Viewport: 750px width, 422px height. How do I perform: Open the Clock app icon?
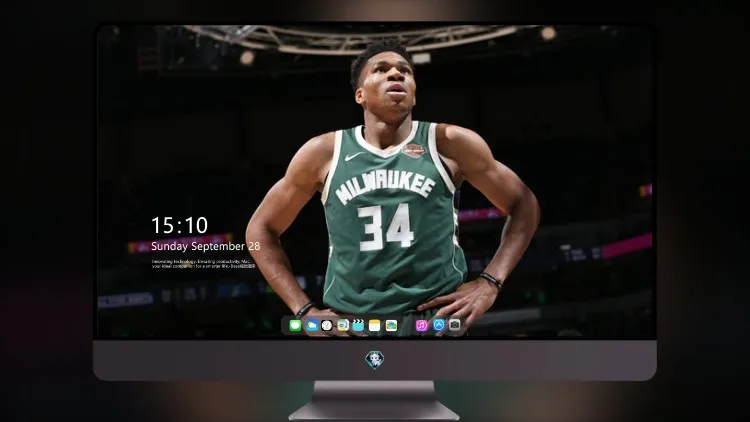[x=327, y=325]
